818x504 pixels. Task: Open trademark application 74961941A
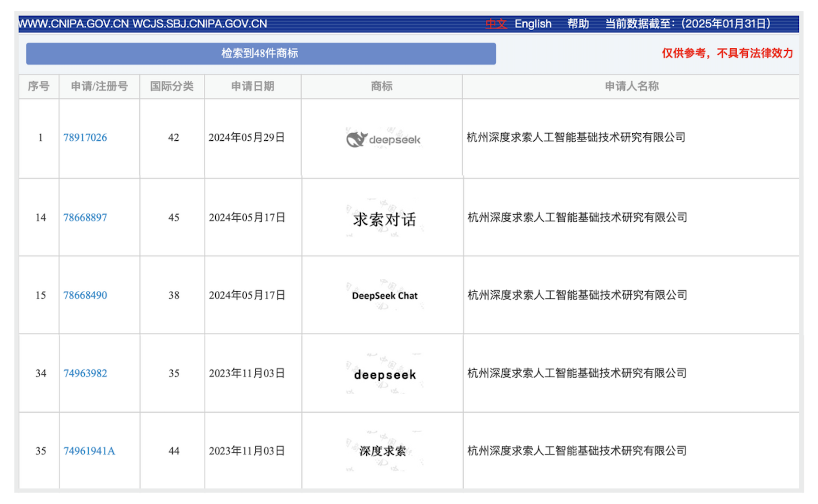pos(89,451)
